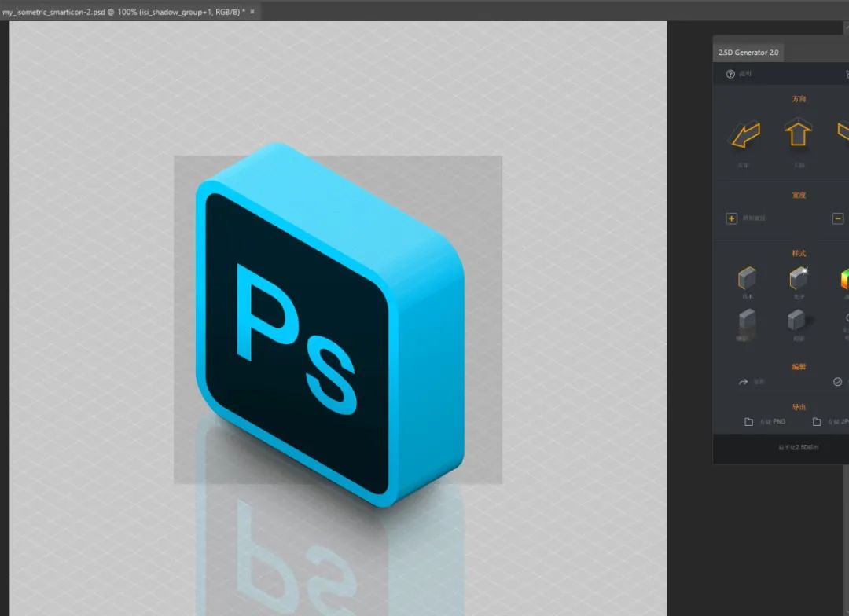Screen dimensions: 849x616
Task: Switch to the 2.5D Generator 2.0 panel tab
Action: [748, 53]
